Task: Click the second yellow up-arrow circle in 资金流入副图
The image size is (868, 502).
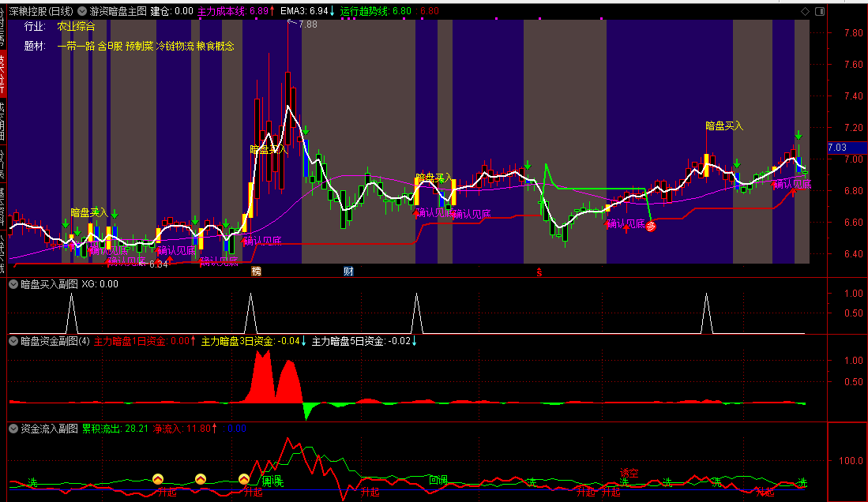Action: click(x=201, y=478)
